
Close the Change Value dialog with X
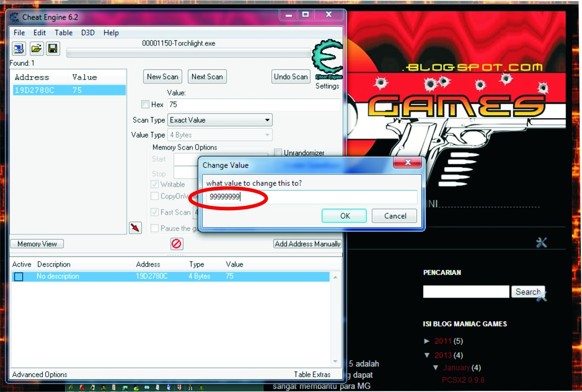point(407,163)
